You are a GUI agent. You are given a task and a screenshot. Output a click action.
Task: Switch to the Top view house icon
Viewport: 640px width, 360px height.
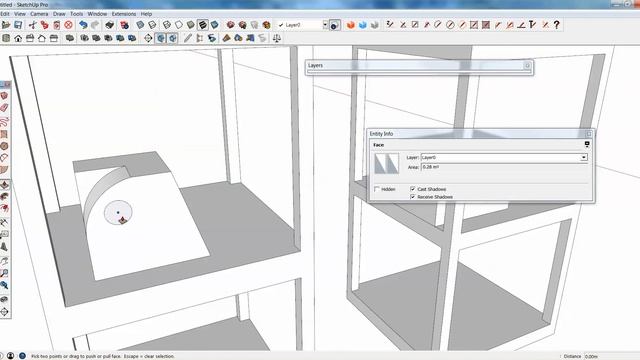click(x=18, y=38)
